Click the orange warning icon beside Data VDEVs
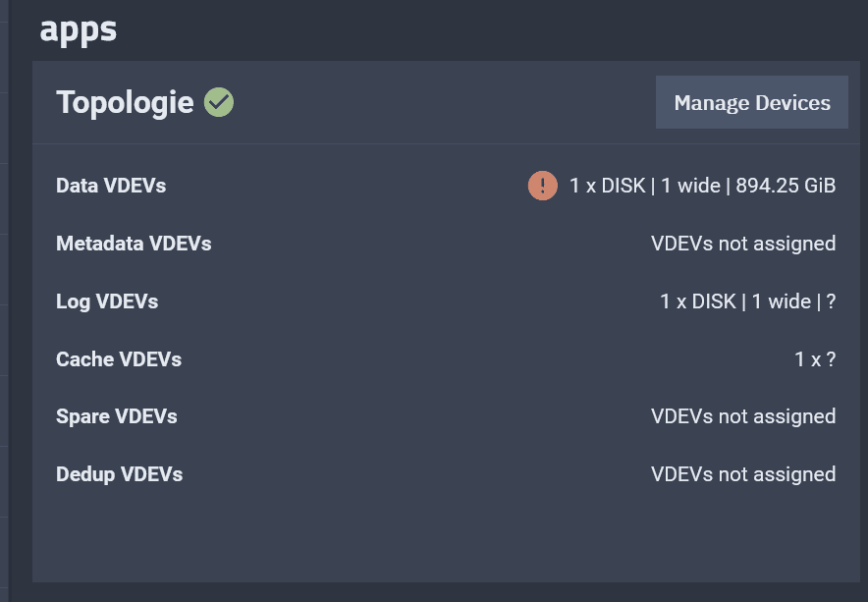This screenshot has height=602, width=868. click(x=542, y=186)
